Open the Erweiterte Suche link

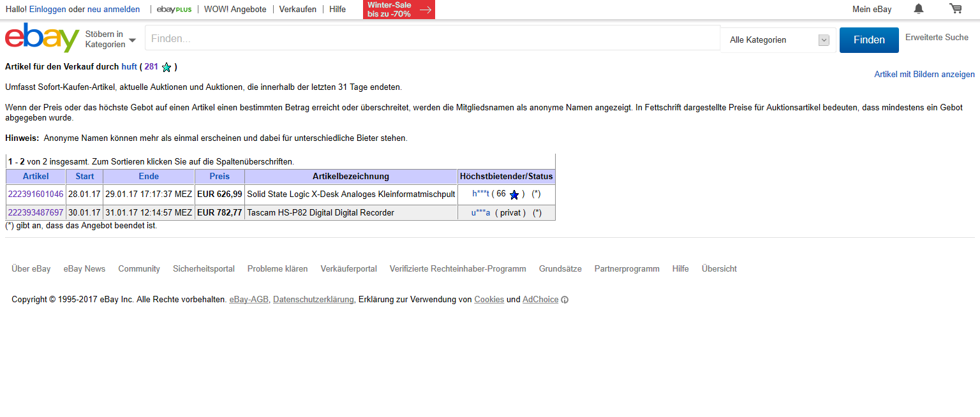[937, 38]
